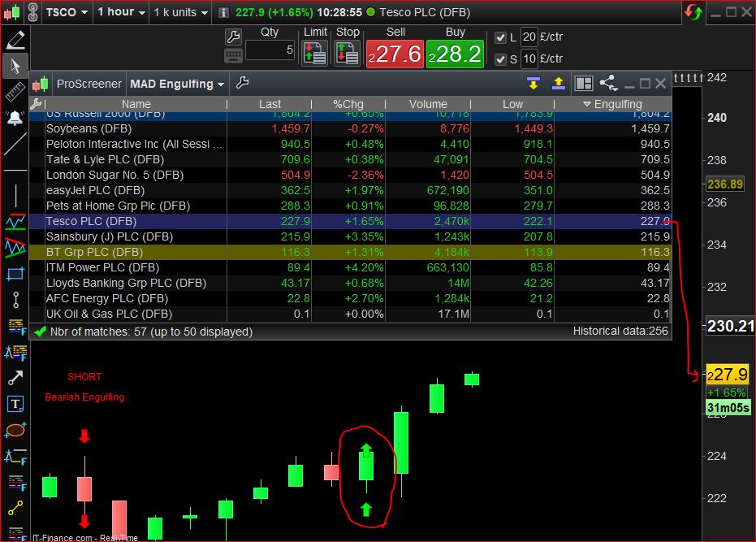Select the converging channel triangle tool
Image resolution: width=756 pixels, height=542 pixels.
click(15, 247)
